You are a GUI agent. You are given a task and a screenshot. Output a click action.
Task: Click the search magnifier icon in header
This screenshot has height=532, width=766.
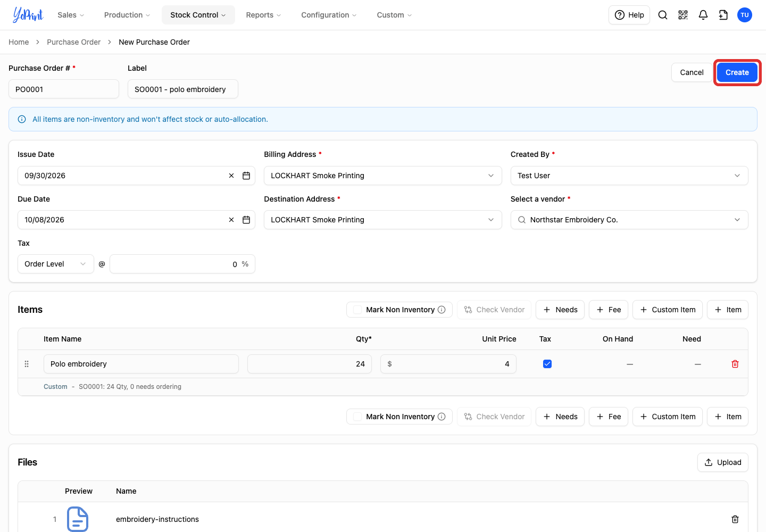coord(663,15)
